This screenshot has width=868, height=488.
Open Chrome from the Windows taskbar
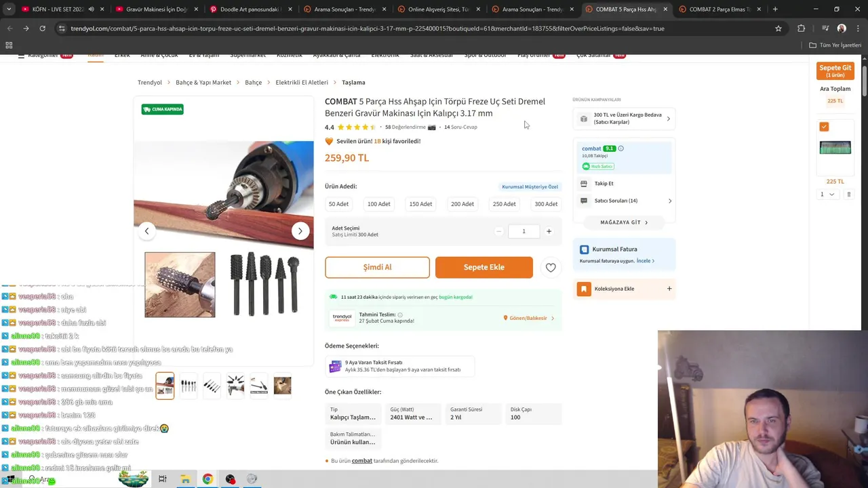tap(208, 479)
